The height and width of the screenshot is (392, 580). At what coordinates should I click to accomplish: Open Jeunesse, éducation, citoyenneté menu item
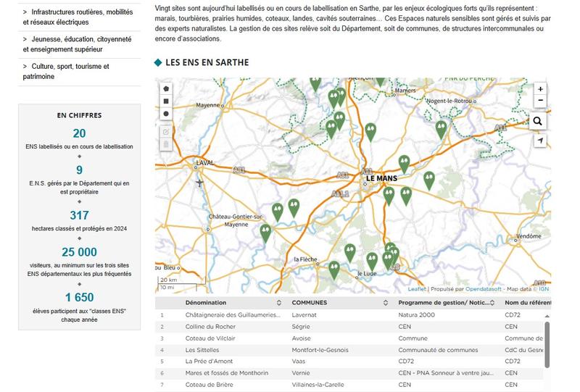77,44
